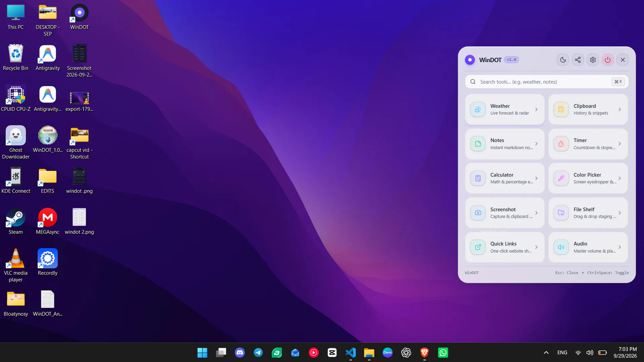The image size is (644, 362).
Task: Open the Notes tool icon
Action: click(478, 144)
